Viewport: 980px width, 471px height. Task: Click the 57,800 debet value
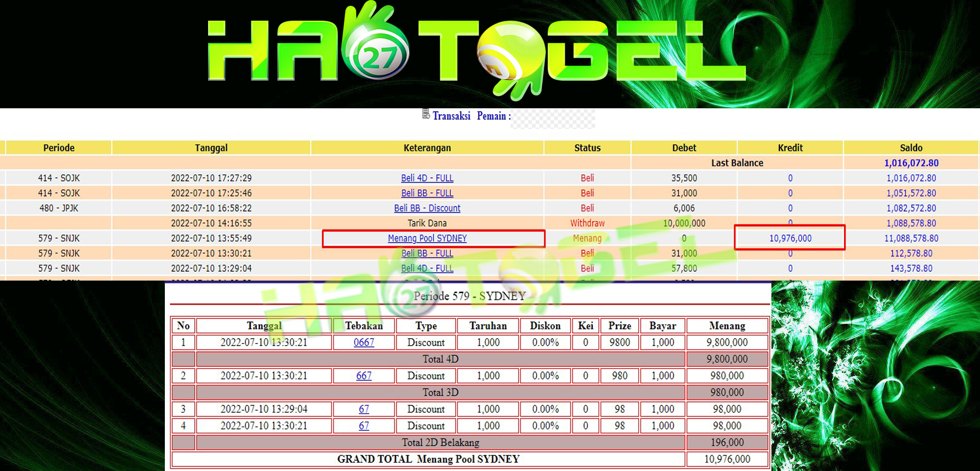(x=684, y=268)
